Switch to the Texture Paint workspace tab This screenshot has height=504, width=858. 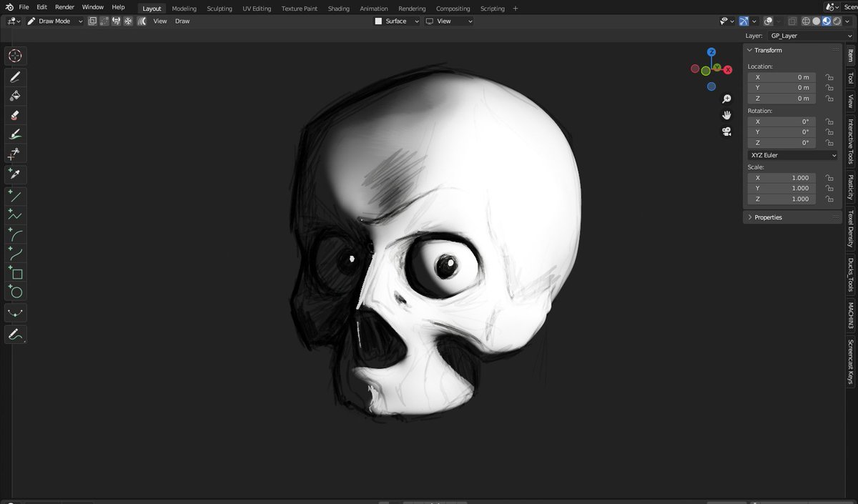[x=300, y=9]
